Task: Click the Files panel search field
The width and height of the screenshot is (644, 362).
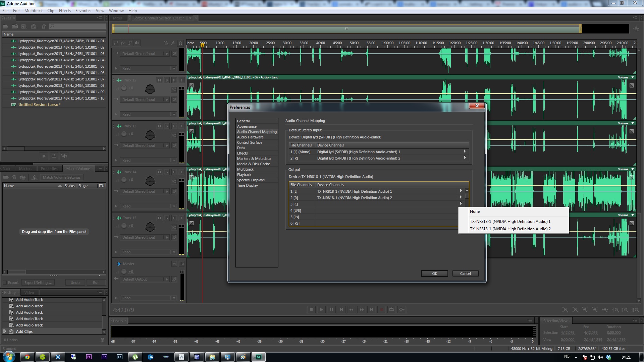Action: coord(77,26)
